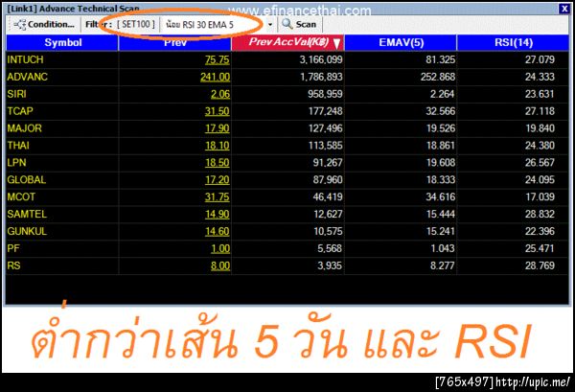Image resolution: width=575 pixels, height=392 pixels.
Task: Open the RS price link 8.00
Action: 220,265
